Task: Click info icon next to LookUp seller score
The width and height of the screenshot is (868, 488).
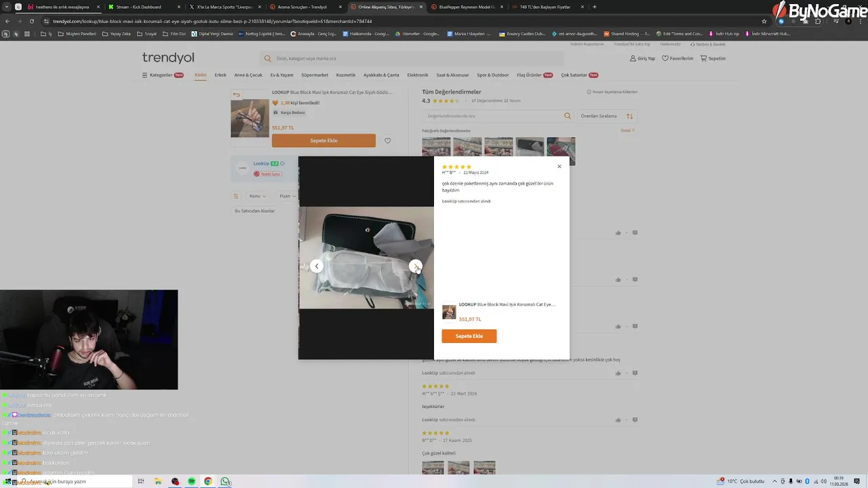Action: tap(282, 163)
